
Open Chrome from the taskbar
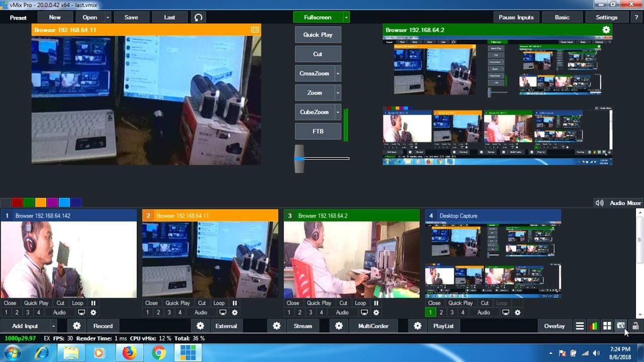point(159,353)
